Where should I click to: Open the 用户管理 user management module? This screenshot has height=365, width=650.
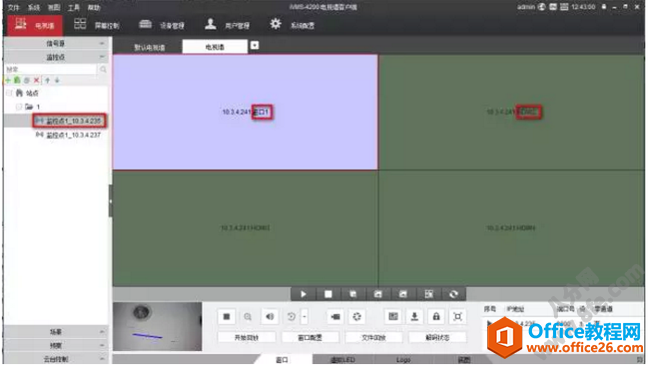227,24
